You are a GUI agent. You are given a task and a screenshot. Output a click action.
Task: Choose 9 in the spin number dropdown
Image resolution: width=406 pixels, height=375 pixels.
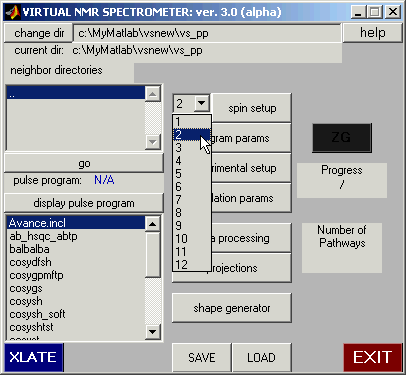pos(192,226)
